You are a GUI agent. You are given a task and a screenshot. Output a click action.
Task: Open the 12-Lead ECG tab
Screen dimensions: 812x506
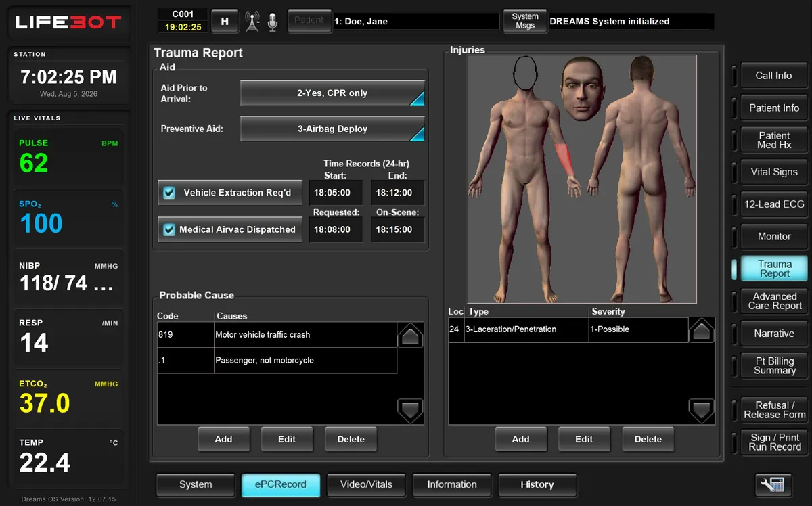773,204
